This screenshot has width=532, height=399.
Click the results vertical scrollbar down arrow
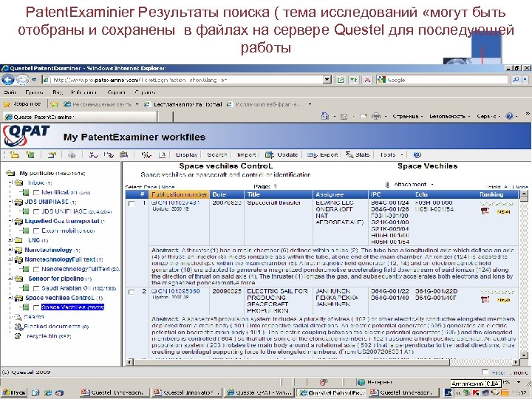pos(524,355)
